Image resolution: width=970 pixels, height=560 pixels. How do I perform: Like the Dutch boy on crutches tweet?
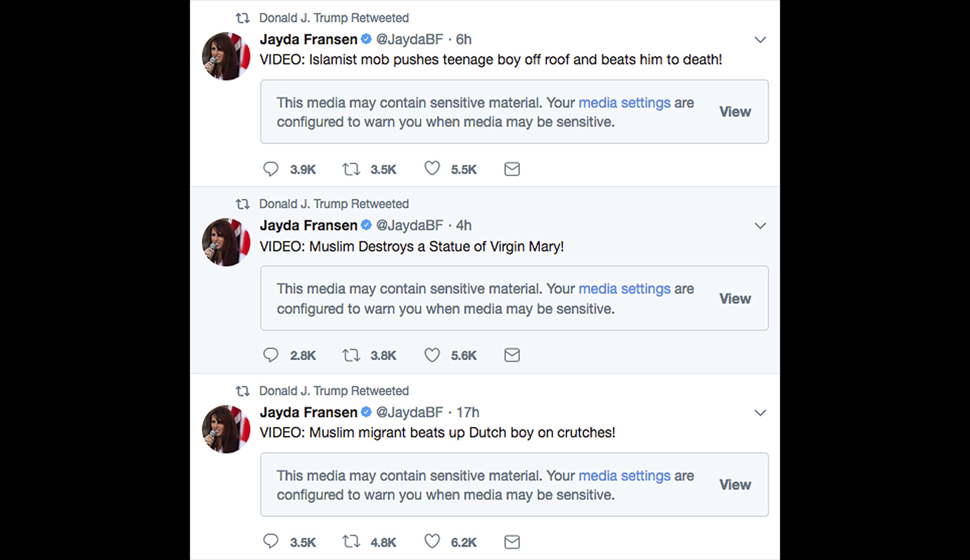[x=432, y=541]
